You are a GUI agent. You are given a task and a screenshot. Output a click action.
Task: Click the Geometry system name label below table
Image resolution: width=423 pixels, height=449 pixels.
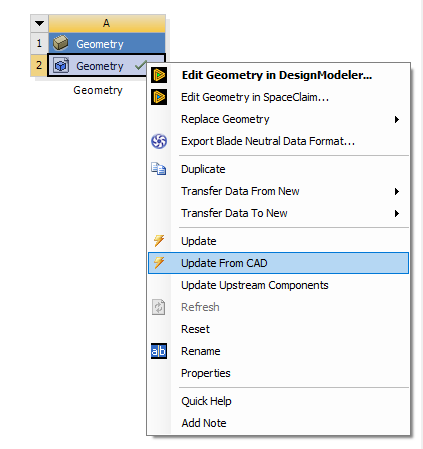[98, 90]
